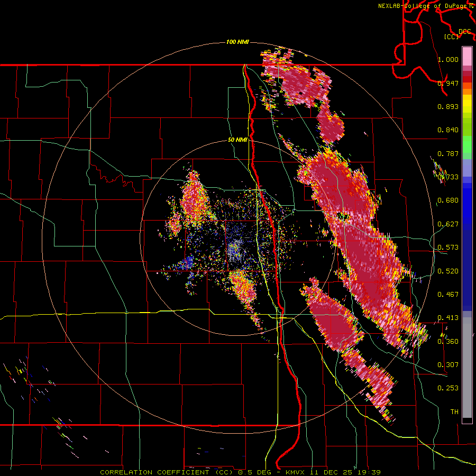Click the TH threshold legend label
476x476 pixels.
[454, 412]
